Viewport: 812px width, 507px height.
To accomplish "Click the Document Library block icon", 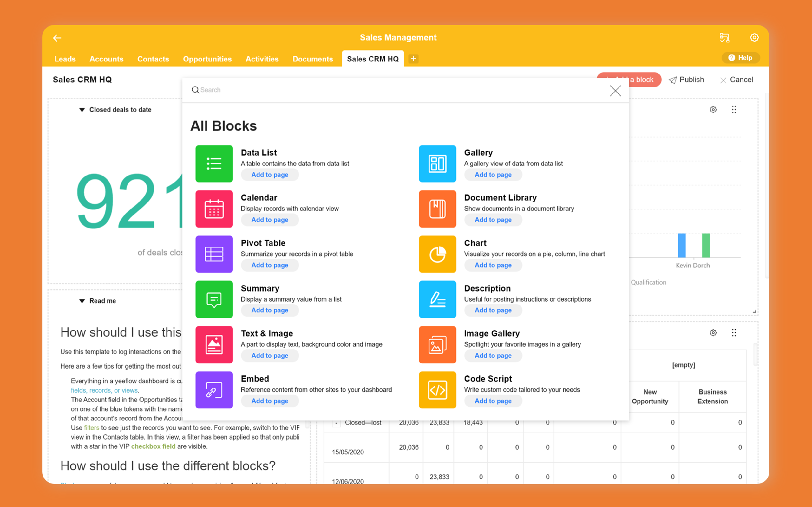I will (x=437, y=209).
